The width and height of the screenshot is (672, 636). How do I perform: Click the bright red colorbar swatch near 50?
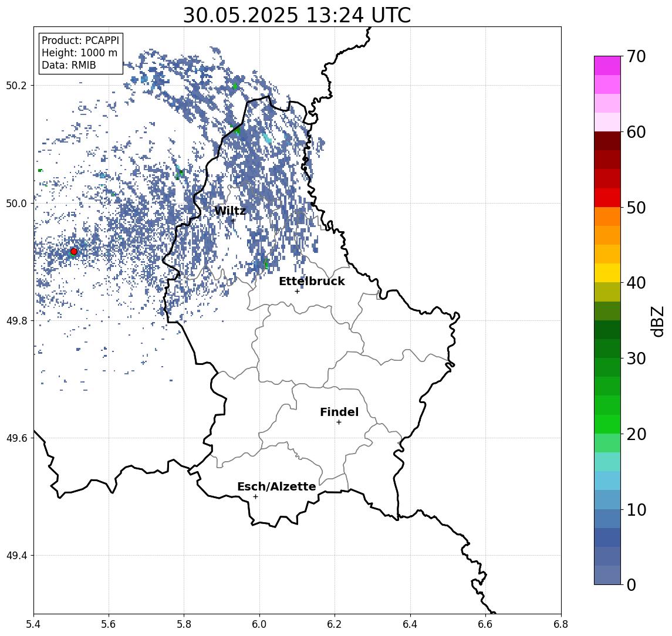(607, 198)
